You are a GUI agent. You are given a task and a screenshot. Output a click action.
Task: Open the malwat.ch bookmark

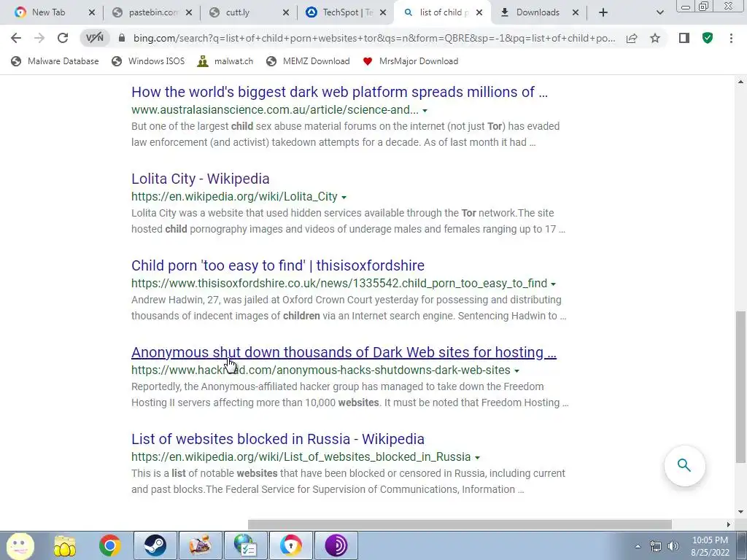click(x=225, y=61)
